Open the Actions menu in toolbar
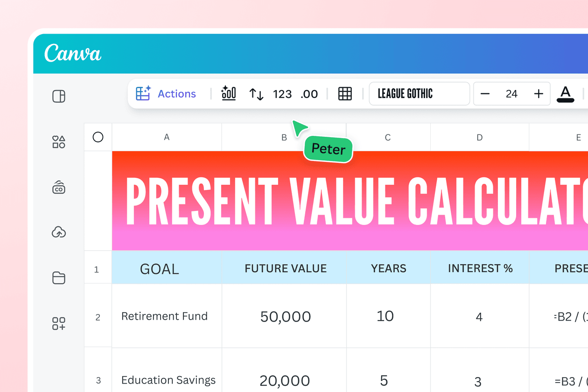 (167, 94)
